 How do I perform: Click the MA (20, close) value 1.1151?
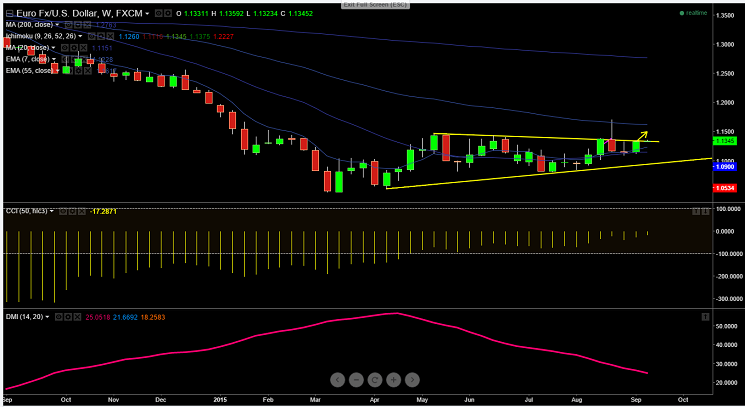click(x=102, y=48)
